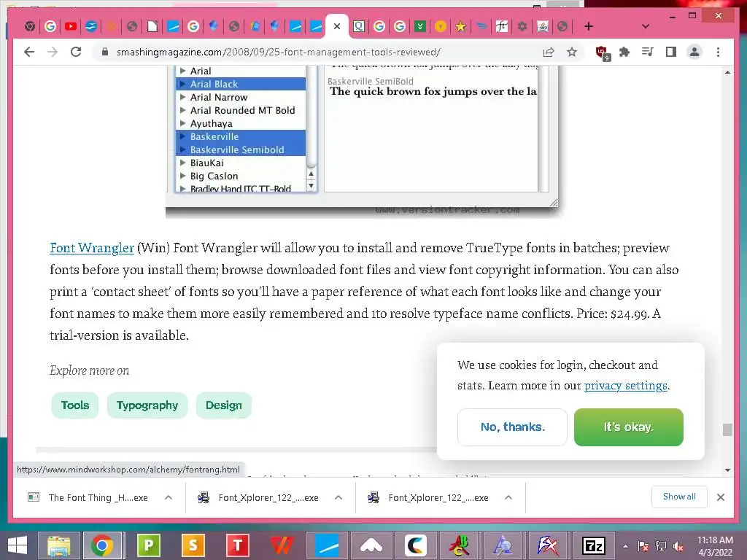
Task: Click the page scroll down arrow
Action: pyautogui.click(x=727, y=470)
